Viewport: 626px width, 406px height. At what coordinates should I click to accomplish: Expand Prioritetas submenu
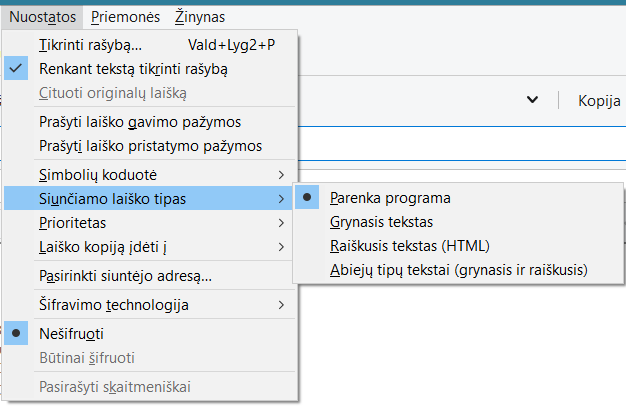(x=72, y=222)
